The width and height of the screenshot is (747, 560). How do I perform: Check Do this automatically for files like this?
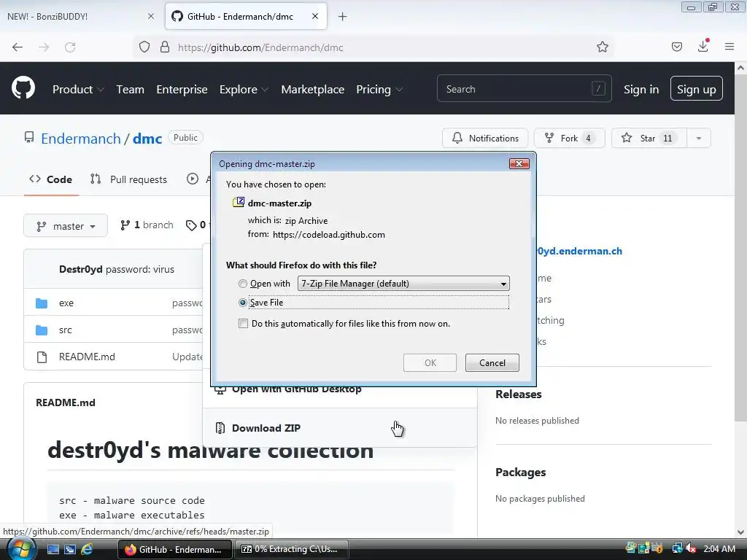(244, 324)
